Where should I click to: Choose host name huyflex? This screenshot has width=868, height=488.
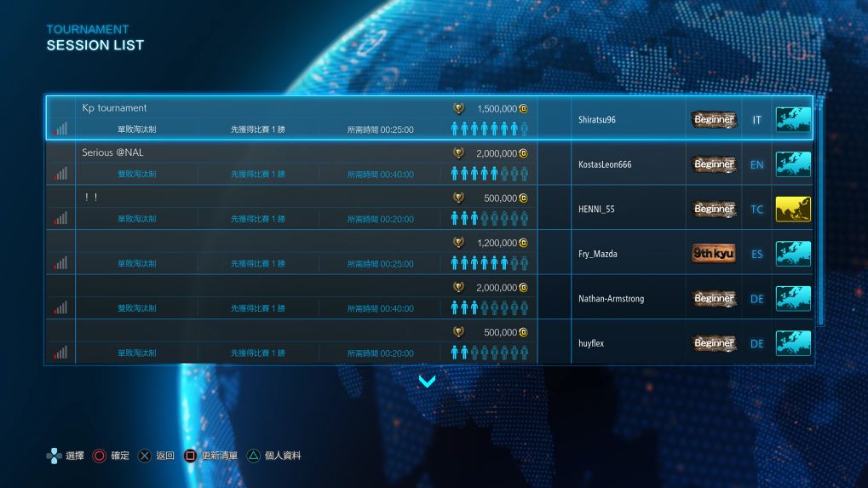tap(590, 343)
